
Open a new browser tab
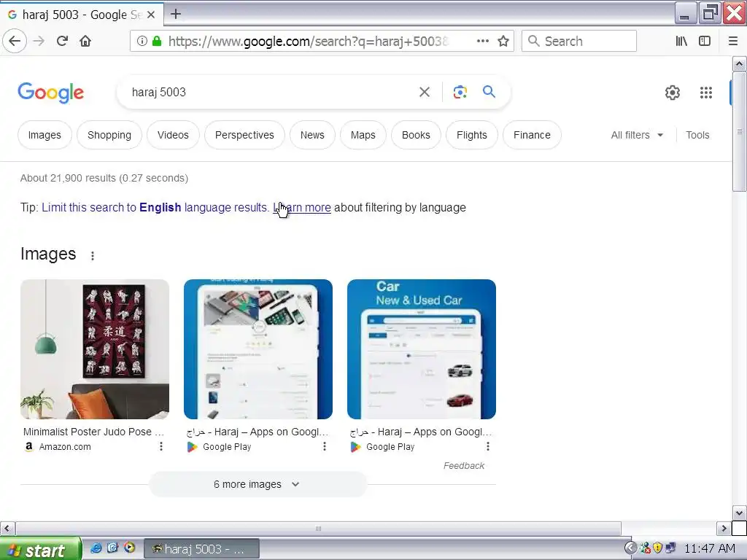point(175,15)
